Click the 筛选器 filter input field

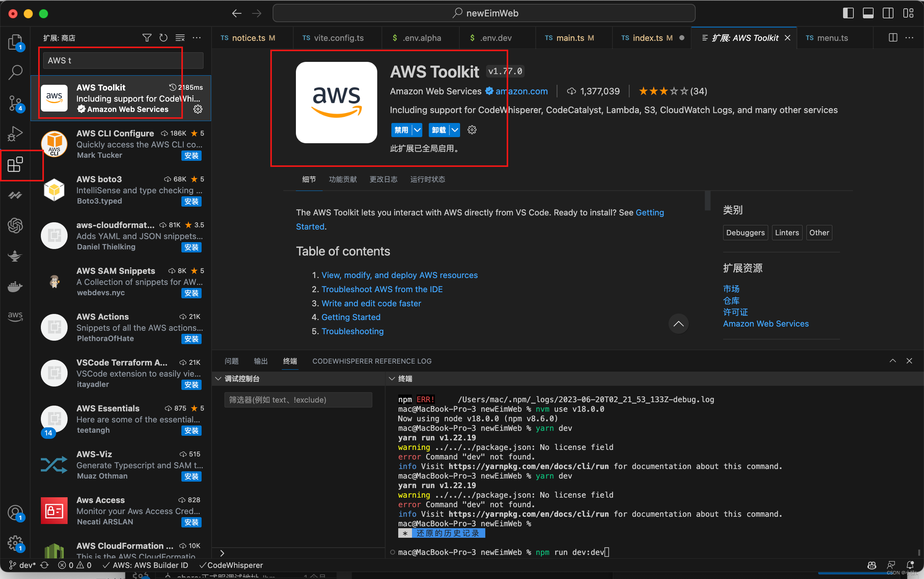click(298, 399)
